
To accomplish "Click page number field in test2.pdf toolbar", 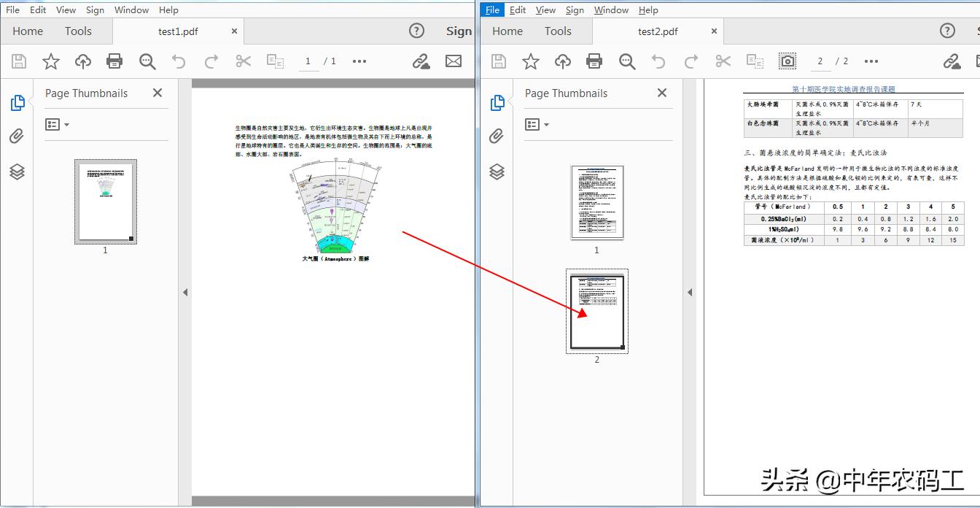I will (x=820, y=61).
